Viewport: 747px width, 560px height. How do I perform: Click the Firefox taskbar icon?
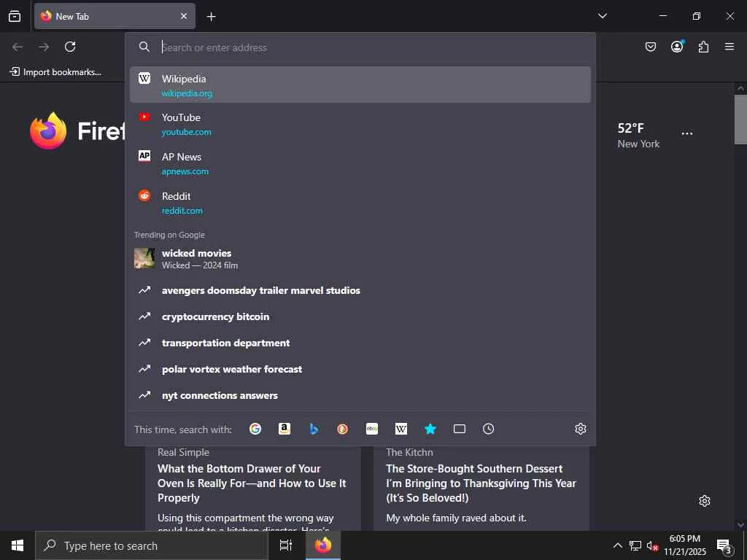323,545
